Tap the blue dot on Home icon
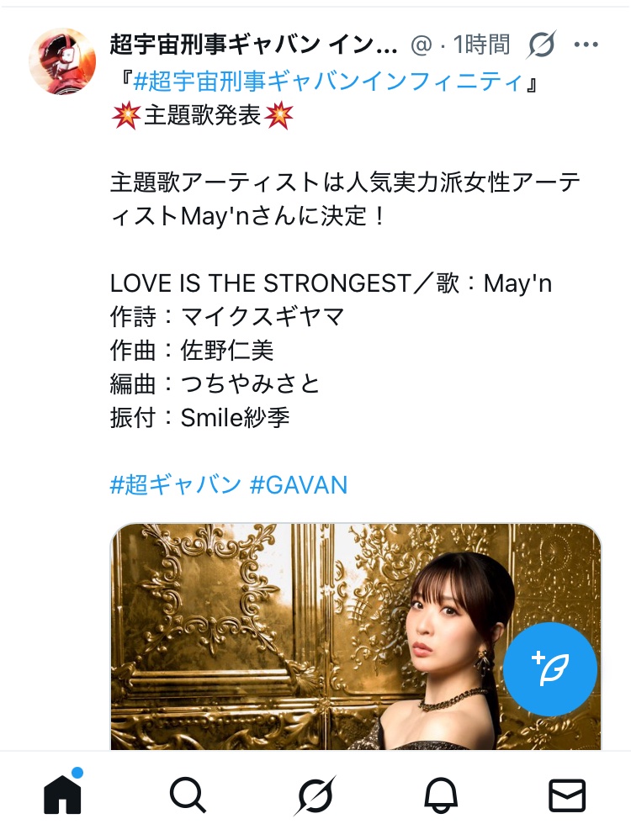This screenshot has width=631, height=840. click(77, 773)
